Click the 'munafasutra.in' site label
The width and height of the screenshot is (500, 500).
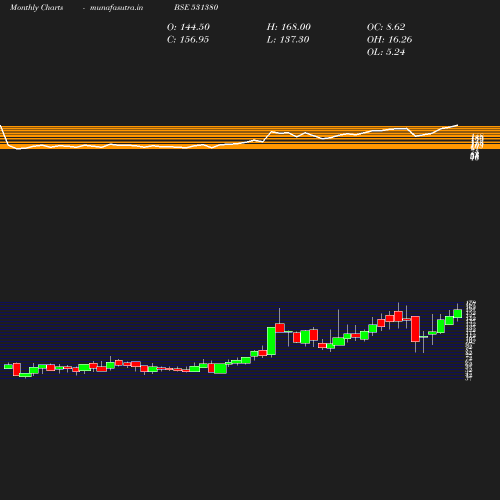(116, 7)
